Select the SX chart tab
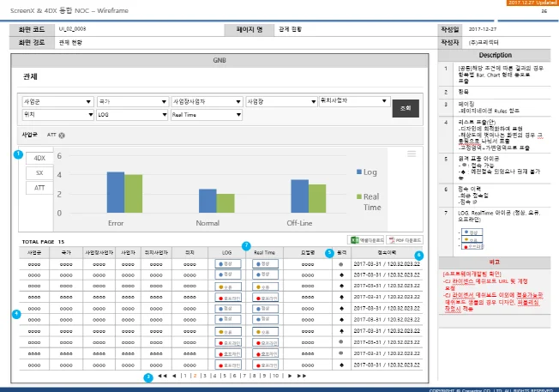The image size is (559, 392). pyautogui.click(x=39, y=172)
